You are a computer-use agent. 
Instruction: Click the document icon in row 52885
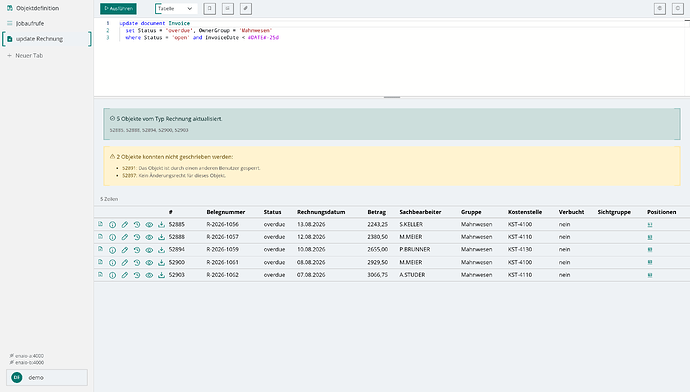100,224
